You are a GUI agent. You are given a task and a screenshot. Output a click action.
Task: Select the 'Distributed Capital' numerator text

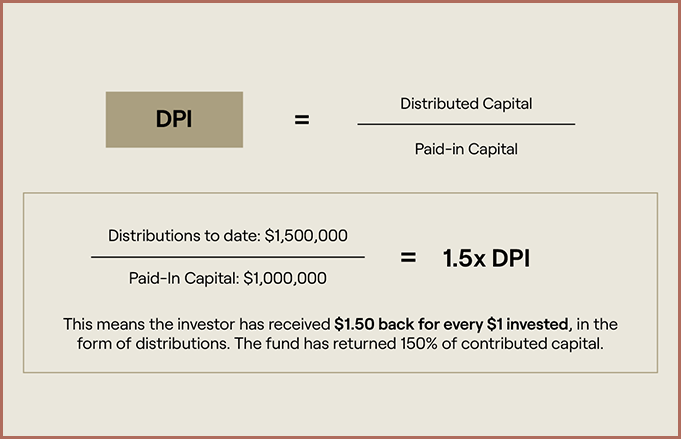click(466, 104)
